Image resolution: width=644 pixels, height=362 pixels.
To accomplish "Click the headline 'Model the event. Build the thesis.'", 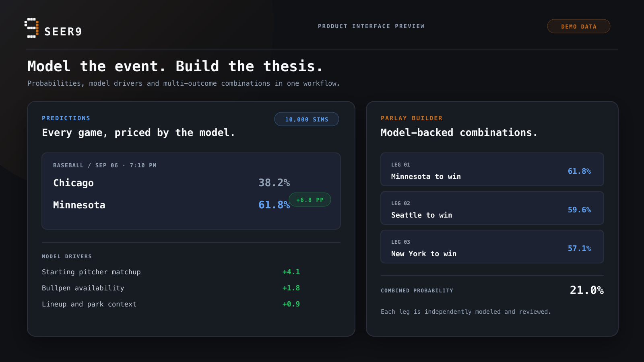I will (175, 66).
